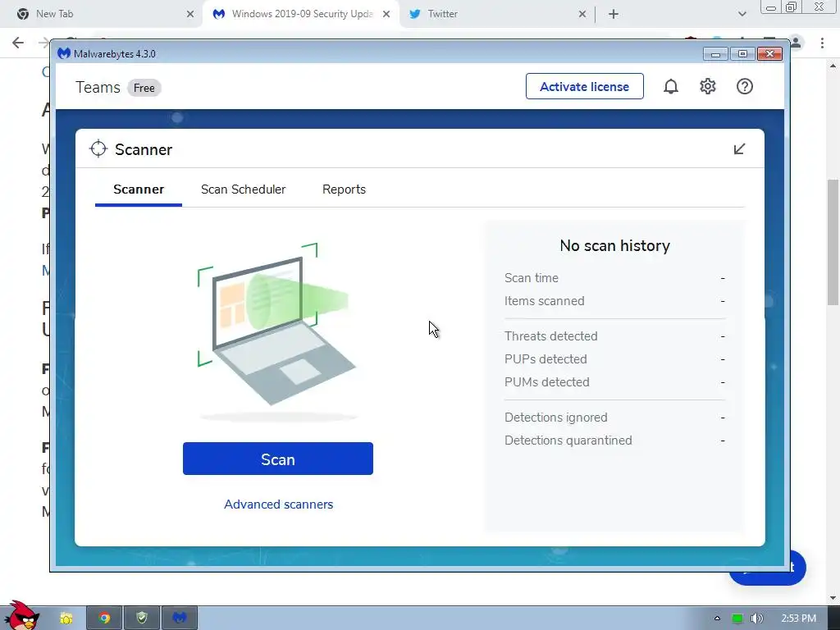Click the Angry Birds start button
840x630 pixels.
(x=21, y=616)
